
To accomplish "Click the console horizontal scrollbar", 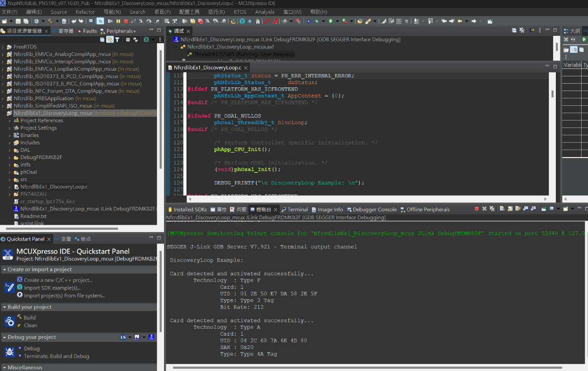I will click(367, 367).
